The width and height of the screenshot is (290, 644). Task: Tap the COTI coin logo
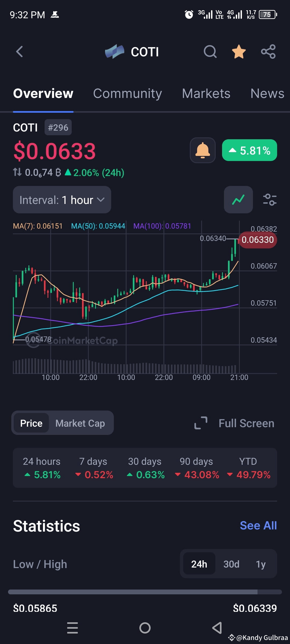pos(115,52)
